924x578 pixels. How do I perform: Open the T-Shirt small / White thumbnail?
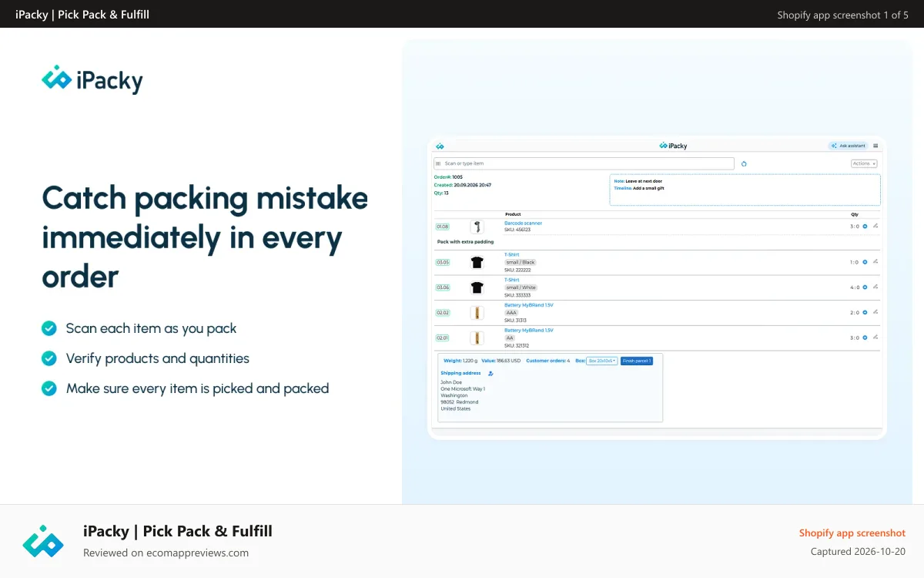[x=477, y=287]
